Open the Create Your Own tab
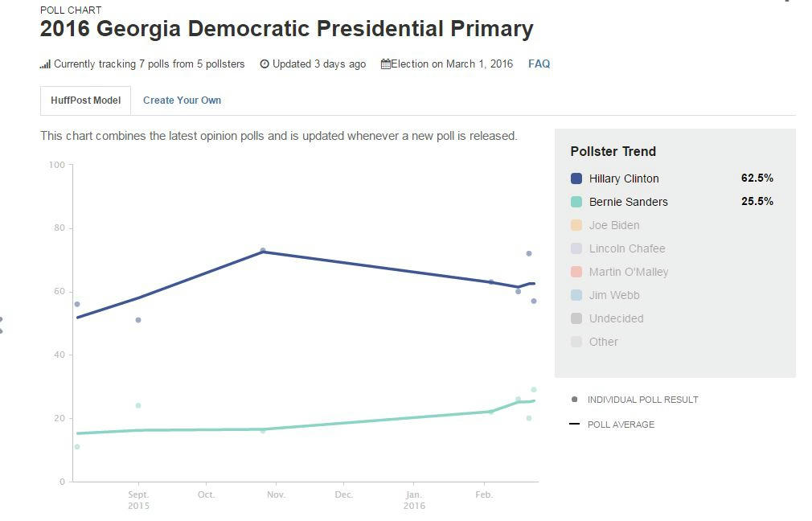This screenshot has height=521, width=812. [x=182, y=101]
